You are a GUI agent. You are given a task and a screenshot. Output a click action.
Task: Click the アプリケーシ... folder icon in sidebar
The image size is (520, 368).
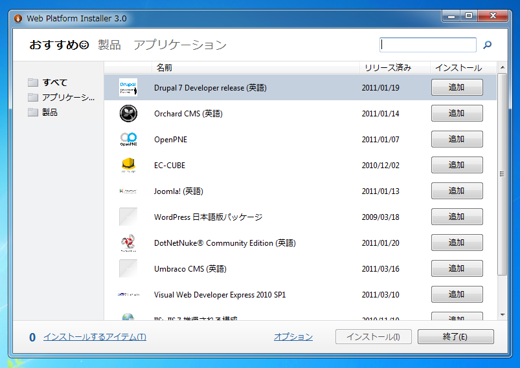tap(33, 97)
